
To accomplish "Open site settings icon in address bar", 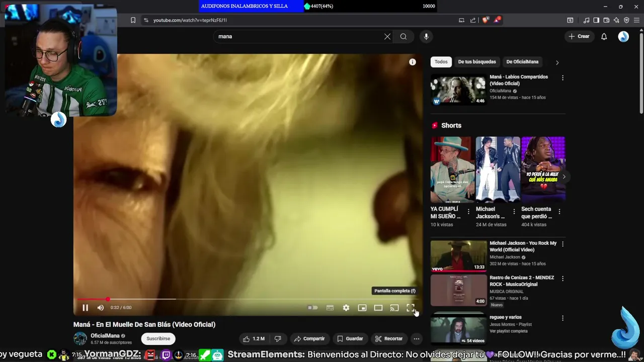I will click(x=146, y=20).
